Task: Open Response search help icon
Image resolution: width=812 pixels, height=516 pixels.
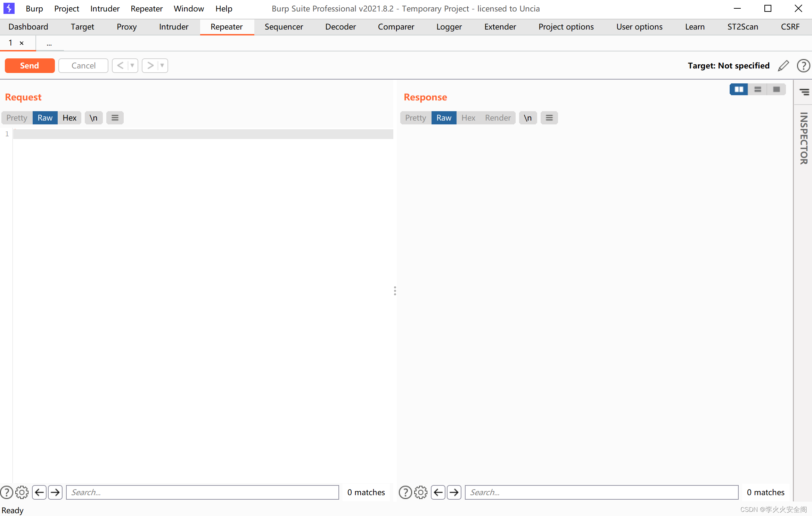Action: 405,492
